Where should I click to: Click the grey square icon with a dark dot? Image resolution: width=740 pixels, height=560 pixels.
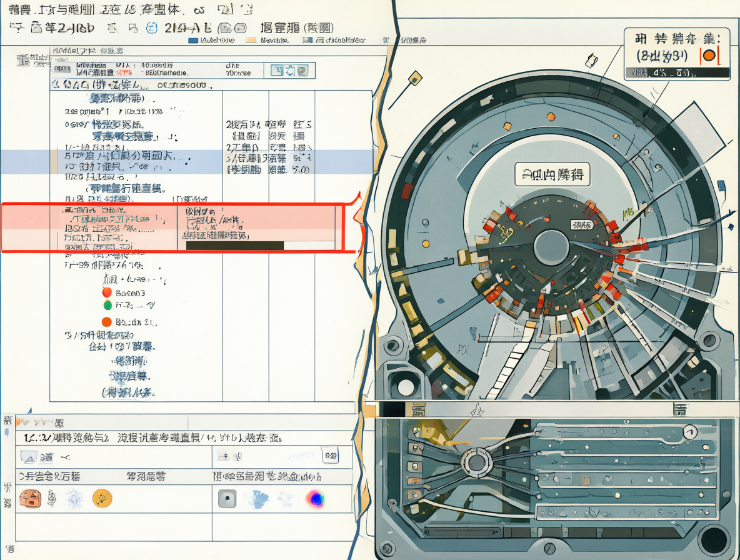(x=227, y=499)
